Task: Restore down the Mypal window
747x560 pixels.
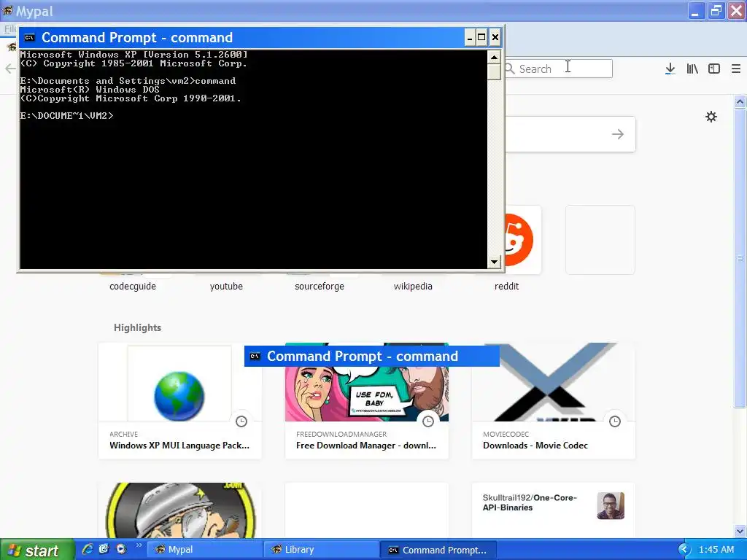Action: coord(716,11)
